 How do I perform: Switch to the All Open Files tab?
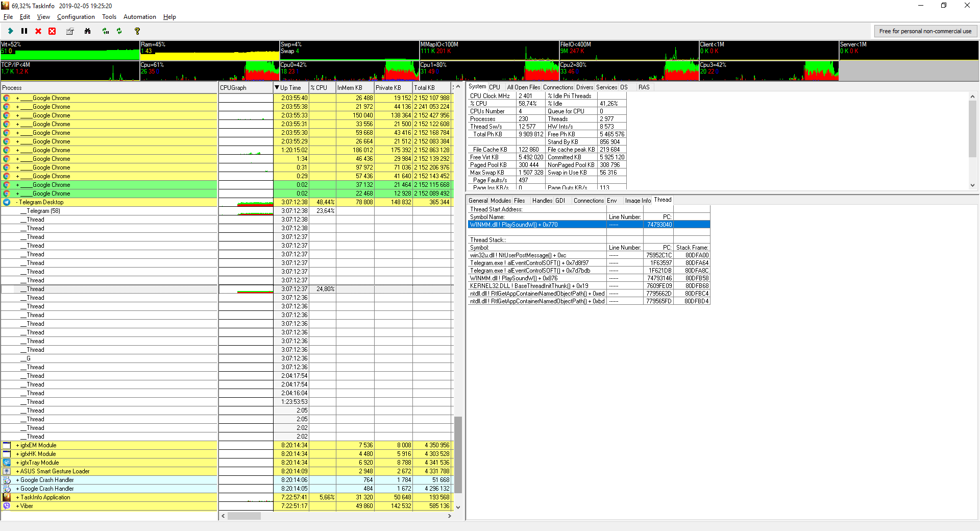pyautogui.click(x=523, y=87)
